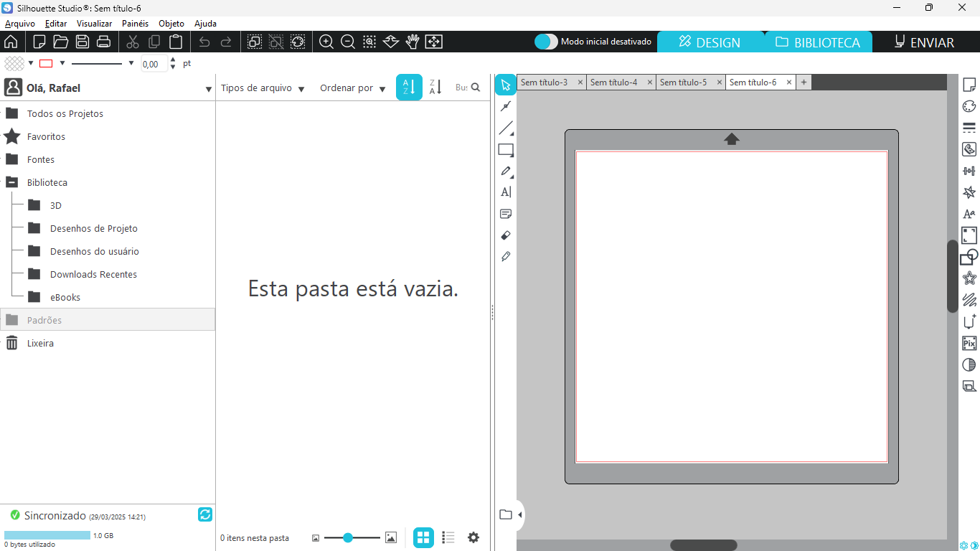Viewport: 980px width, 551px height.
Task: Click the Print icon in top toolbar
Action: 103,42
